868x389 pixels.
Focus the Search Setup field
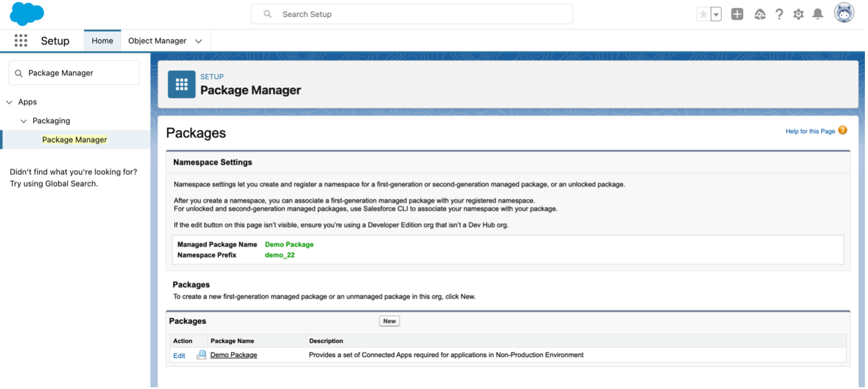[x=411, y=14]
